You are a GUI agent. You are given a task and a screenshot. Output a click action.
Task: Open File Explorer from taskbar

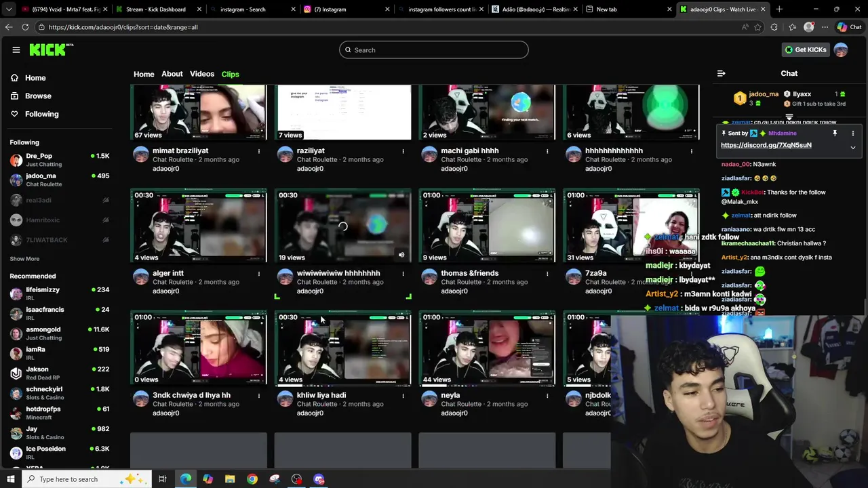coord(230,479)
